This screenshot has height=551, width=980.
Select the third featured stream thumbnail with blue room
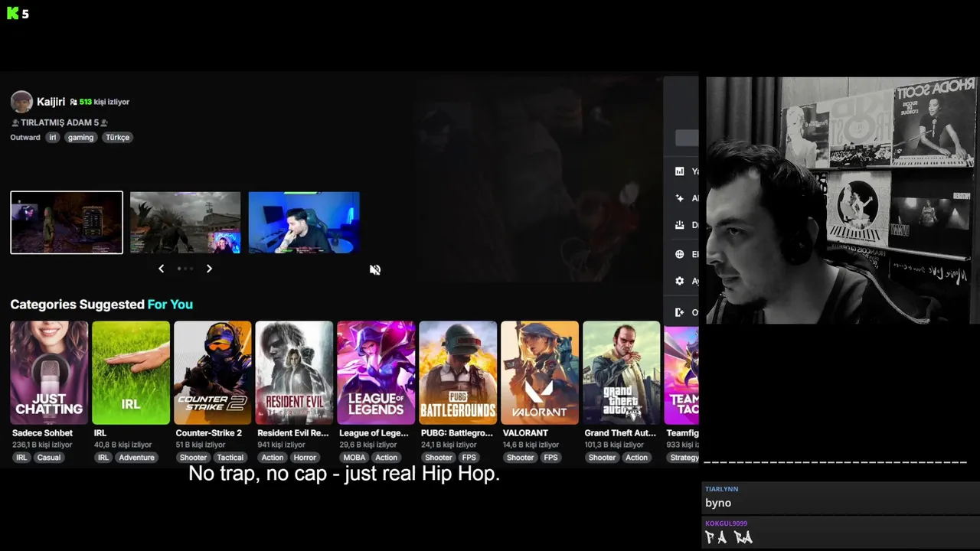coord(304,223)
